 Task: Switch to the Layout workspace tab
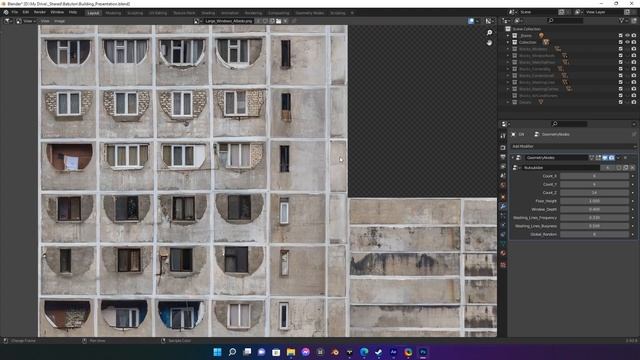click(x=93, y=13)
